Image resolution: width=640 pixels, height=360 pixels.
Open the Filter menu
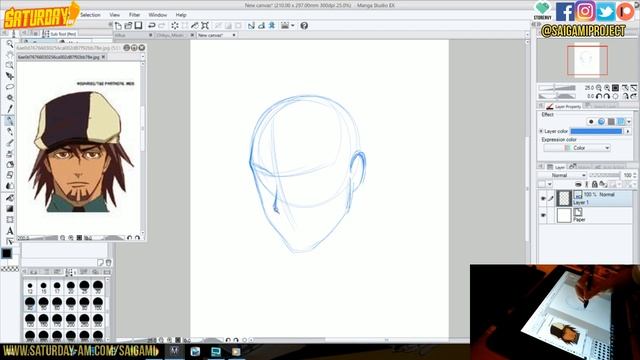click(134, 15)
